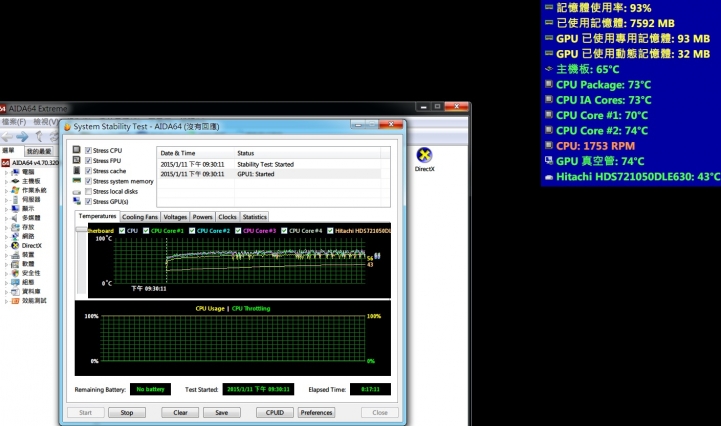Open the CPUID button
This screenshot has width=721, height=426.
point(275,413)
